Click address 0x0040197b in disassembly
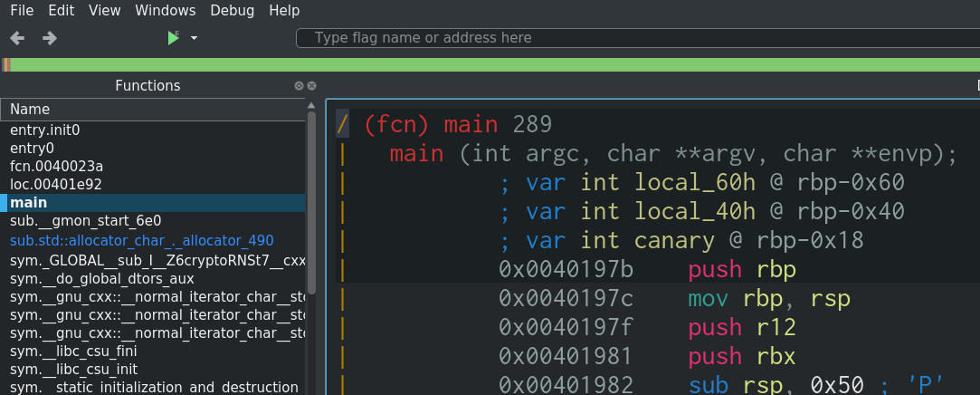The width and height of the screenshot is (980, 395). click(x=566, y=270)
